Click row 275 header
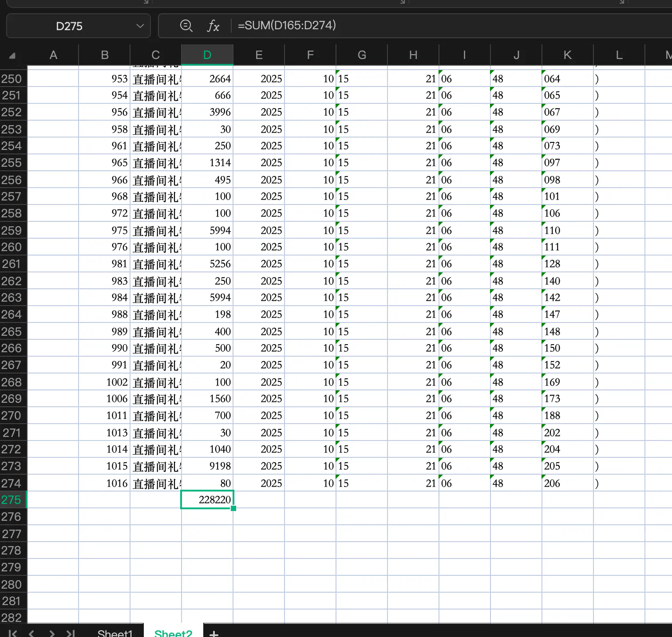Viewport: 672px width, 637px height. point(12,500)
